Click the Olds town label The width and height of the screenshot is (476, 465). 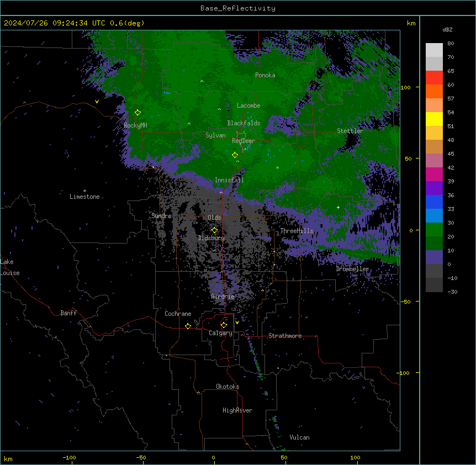[x=214, y=218]
